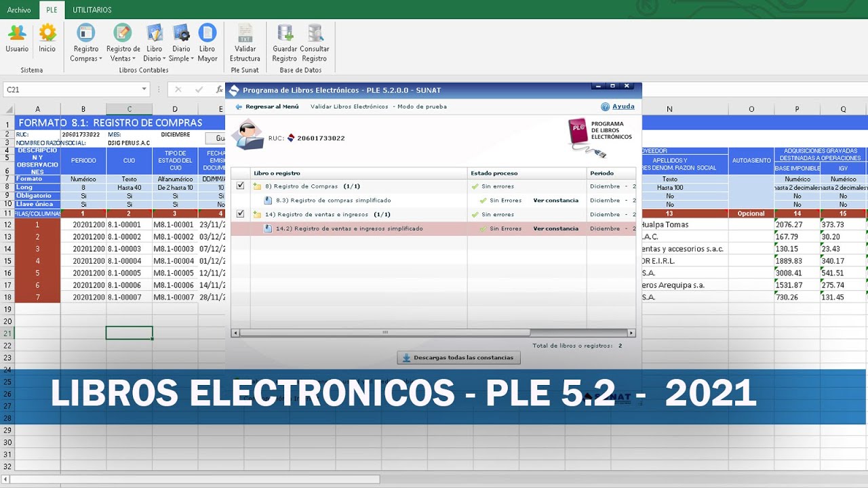Click the PLE Programa de Libros Electrónicos logo

[x=601, y=137]
